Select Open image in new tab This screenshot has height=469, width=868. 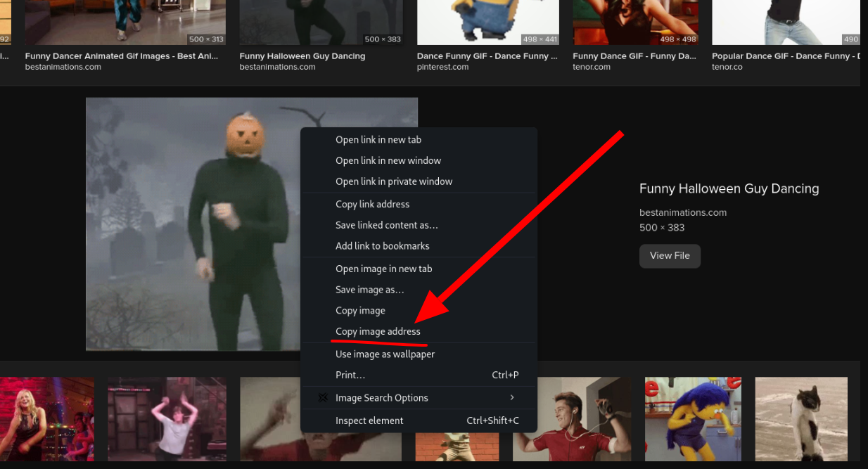[x=383, y=269]
